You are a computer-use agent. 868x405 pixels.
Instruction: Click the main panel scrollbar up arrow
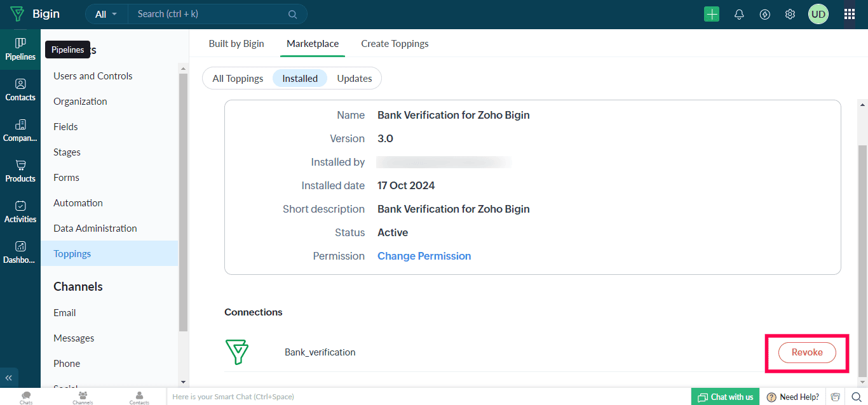[862, 105]
